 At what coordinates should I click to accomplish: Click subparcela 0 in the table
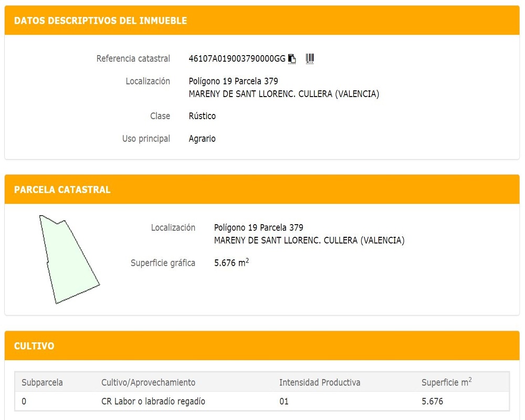(x=24, y=402)
